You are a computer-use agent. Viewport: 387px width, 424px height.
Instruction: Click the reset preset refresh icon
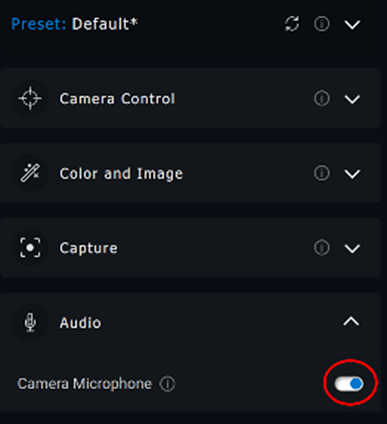(x=292, y=24)
